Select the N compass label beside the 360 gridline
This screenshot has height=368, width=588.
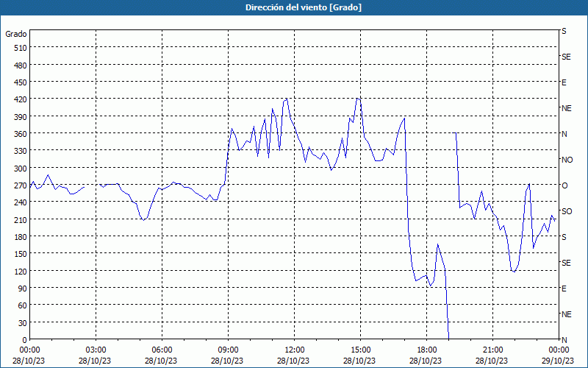(x=564, y=134)
